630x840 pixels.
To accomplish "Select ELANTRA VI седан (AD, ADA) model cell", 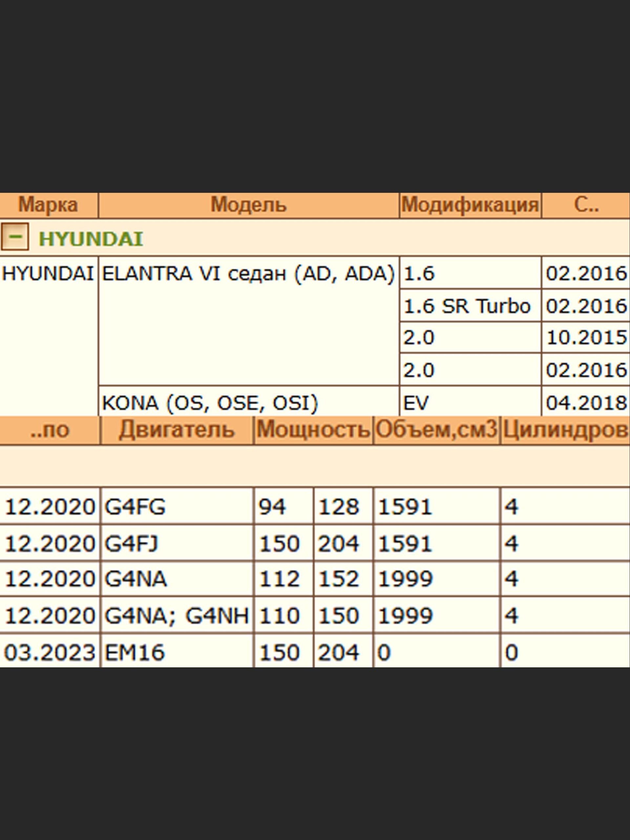I will (x=248, y=273).
